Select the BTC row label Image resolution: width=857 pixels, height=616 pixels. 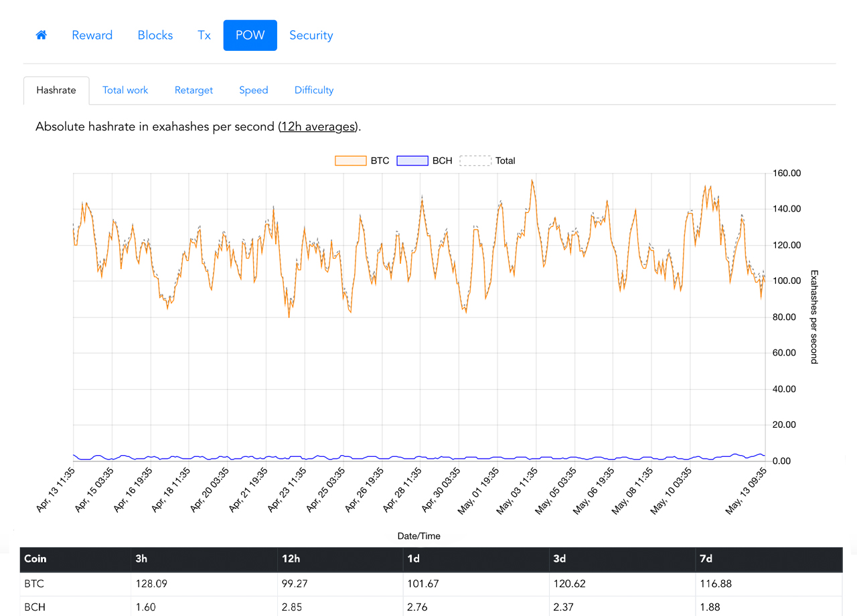(x=34, y=584)
